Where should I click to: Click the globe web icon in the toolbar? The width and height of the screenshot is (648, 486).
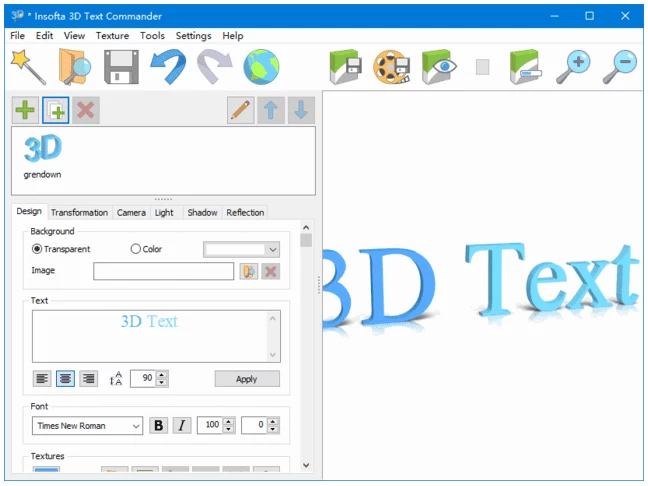[x=261, y=66]
